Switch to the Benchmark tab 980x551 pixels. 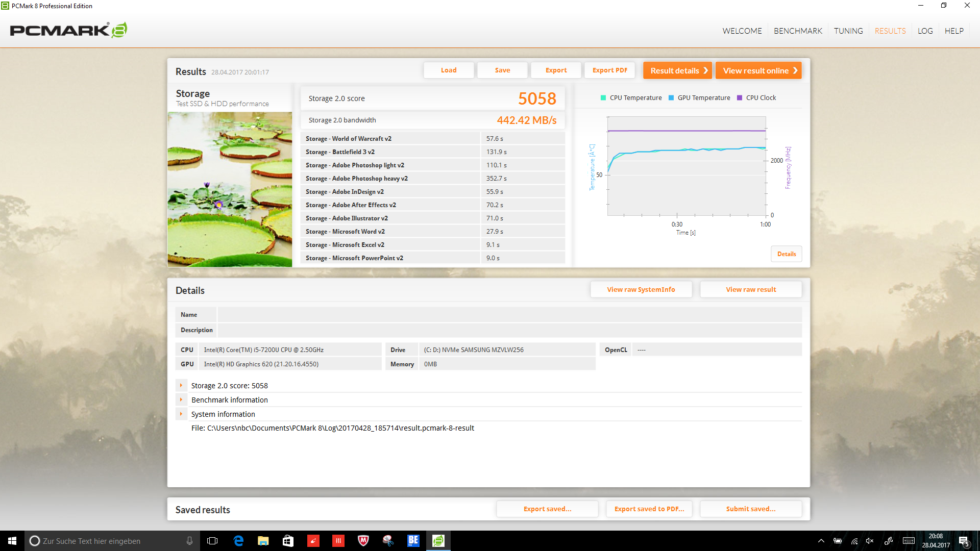coord(798,31)
